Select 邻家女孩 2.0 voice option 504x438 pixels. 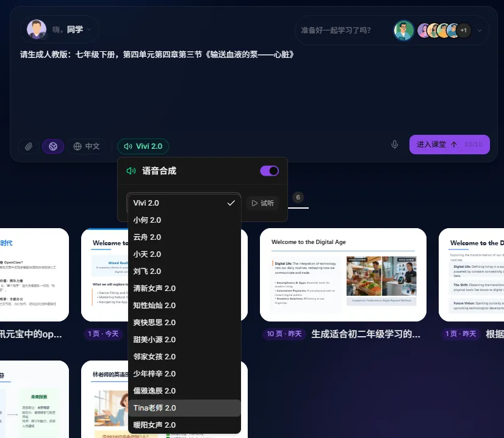184,357
